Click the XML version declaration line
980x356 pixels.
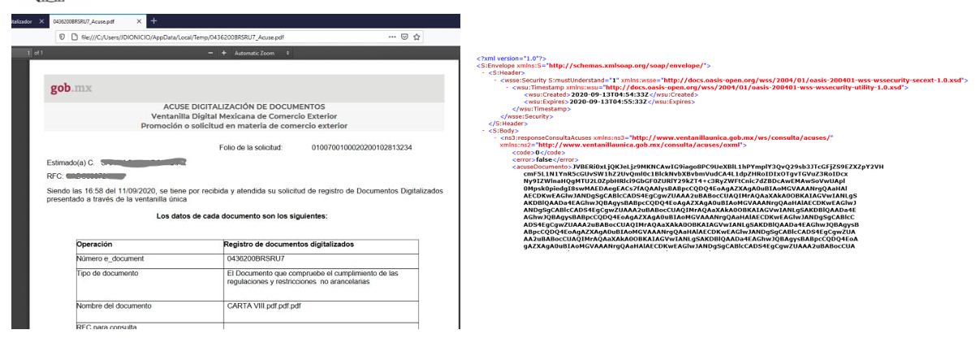coord(512,57)
